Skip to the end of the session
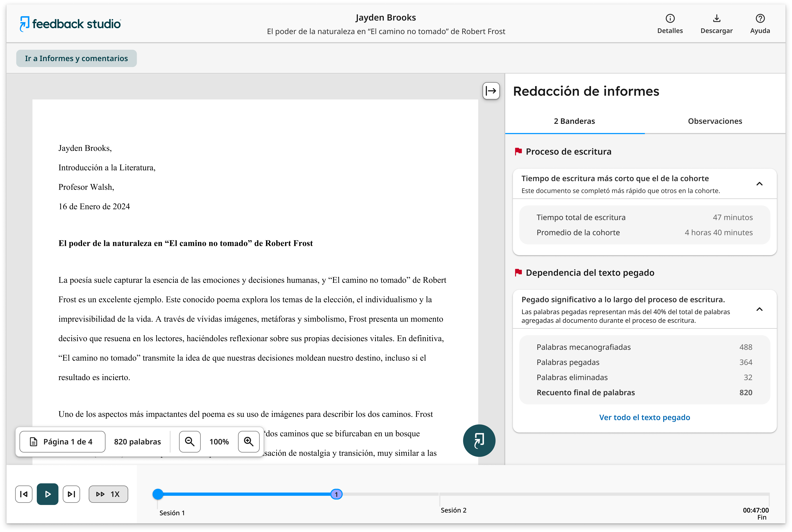 pos(71,494)
